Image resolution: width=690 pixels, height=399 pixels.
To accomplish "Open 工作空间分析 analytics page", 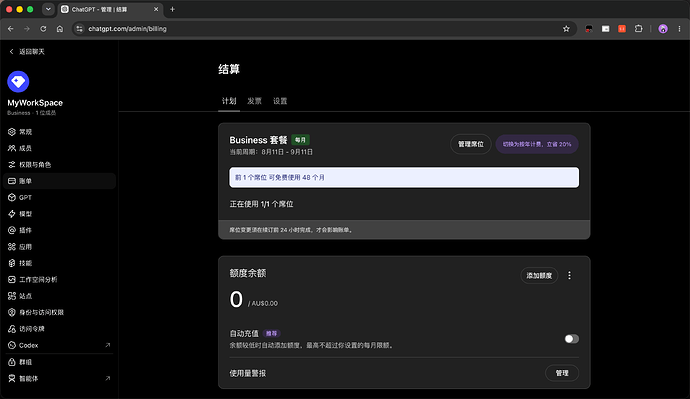I will pyautogui.click(x=59, y=279).
